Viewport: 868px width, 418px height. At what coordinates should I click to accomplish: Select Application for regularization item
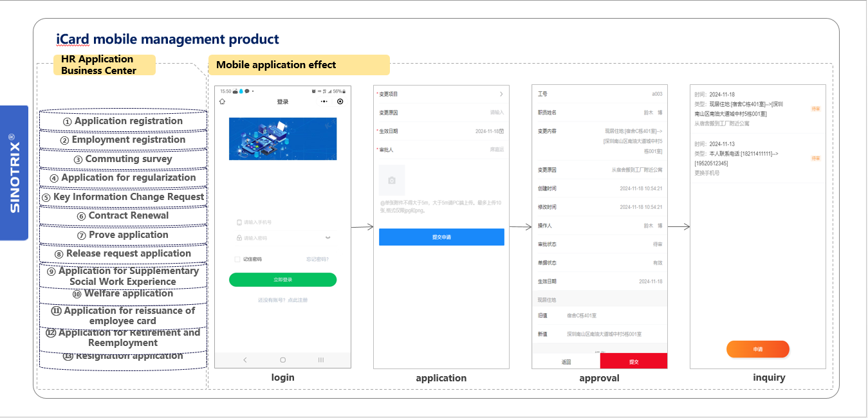click(x=123, y=177)
